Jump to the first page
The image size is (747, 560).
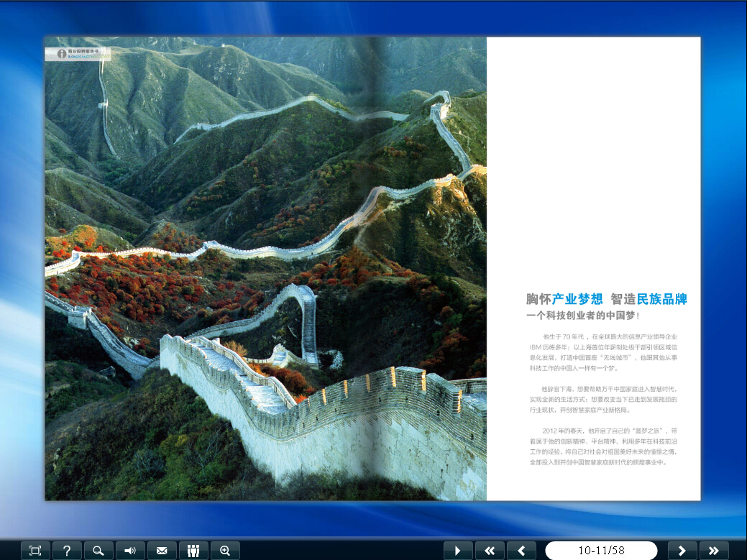click(490, 551)
